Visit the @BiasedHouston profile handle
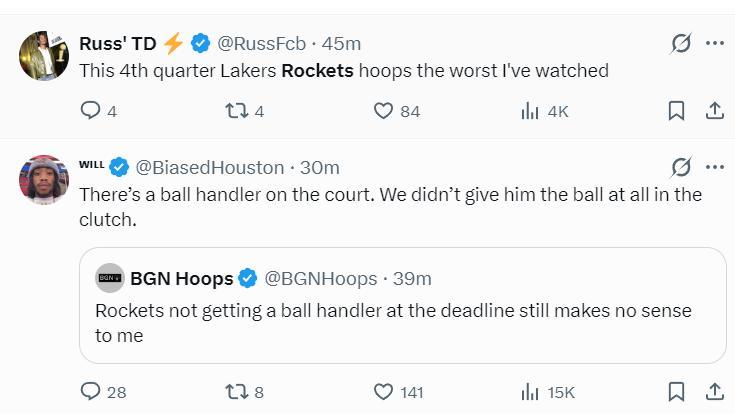735x414 pixels. click(x=209, y=167)
